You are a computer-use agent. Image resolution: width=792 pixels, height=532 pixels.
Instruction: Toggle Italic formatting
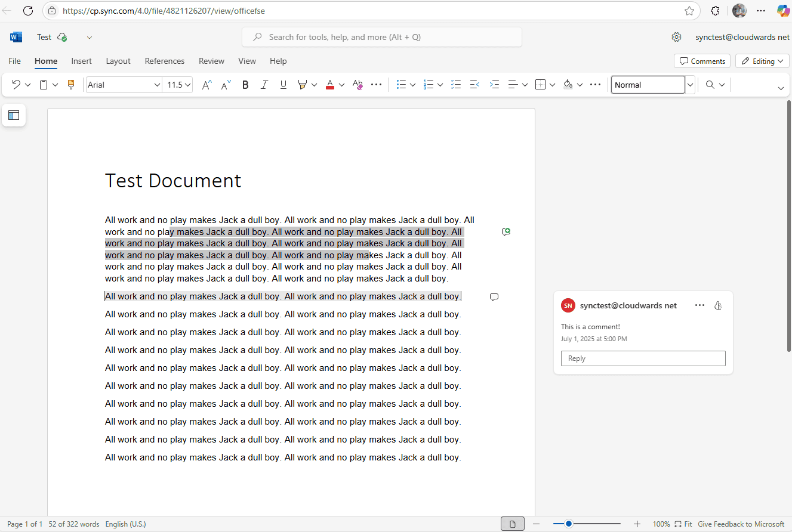(264, 85)
